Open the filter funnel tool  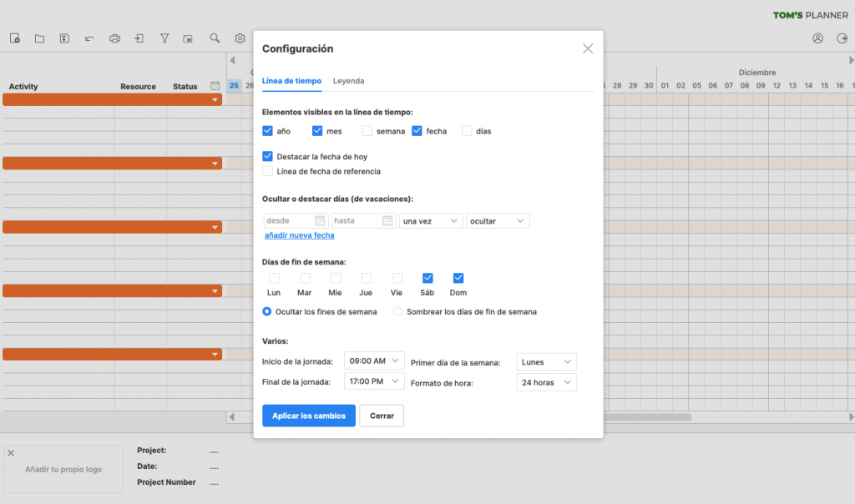pos(164,38)
